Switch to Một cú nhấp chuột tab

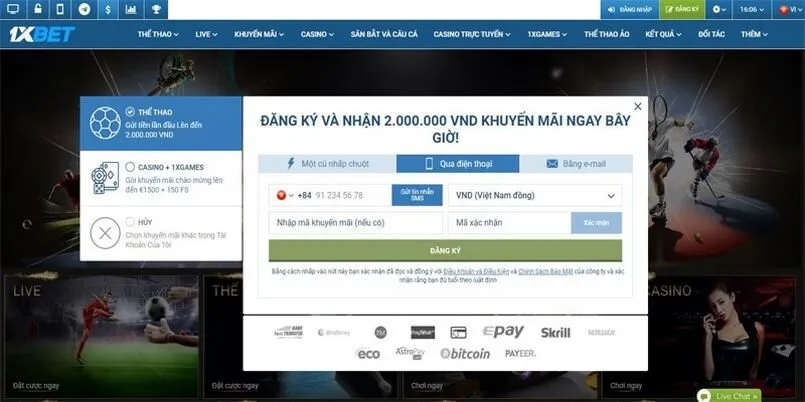click(328, 164)
